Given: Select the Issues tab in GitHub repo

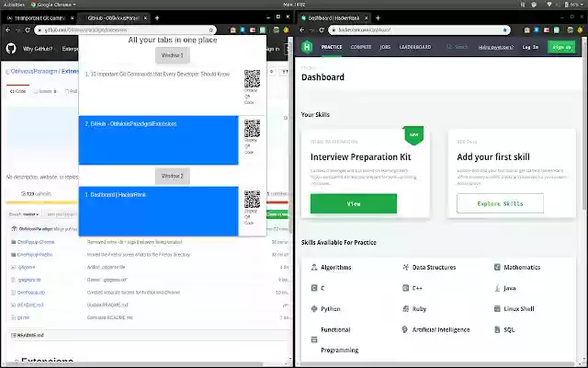Looking at the screenshot, I should click(x=45, y=91).
